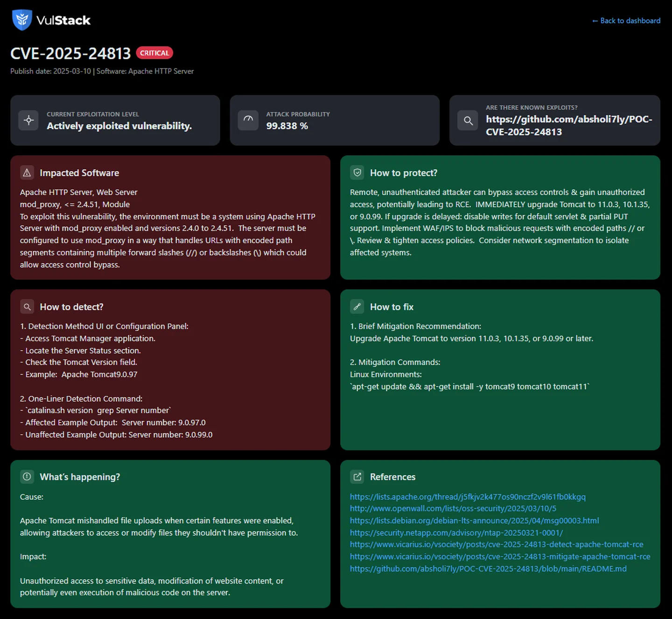The width and height of the screenshot is (672, 619).
Task: Click the 'How to protect?' heading
Action: click(x=404, y=173)
